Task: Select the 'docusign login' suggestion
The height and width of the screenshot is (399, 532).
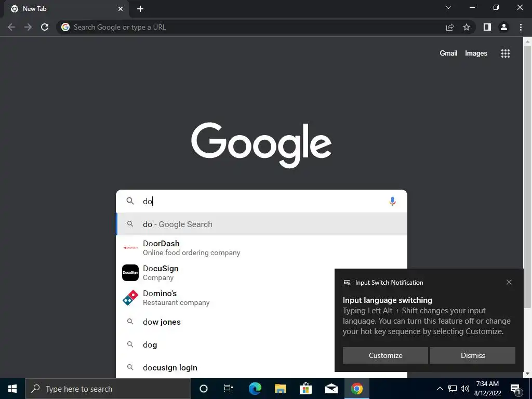Action: 170,367
